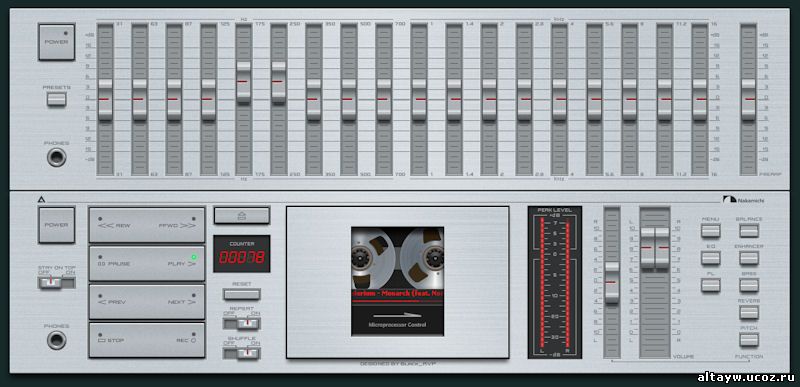The height and width of the screenshot is (387, 800).
Task: Open the EQ function button
Action: pyautogui.click(x=710, y=258)
